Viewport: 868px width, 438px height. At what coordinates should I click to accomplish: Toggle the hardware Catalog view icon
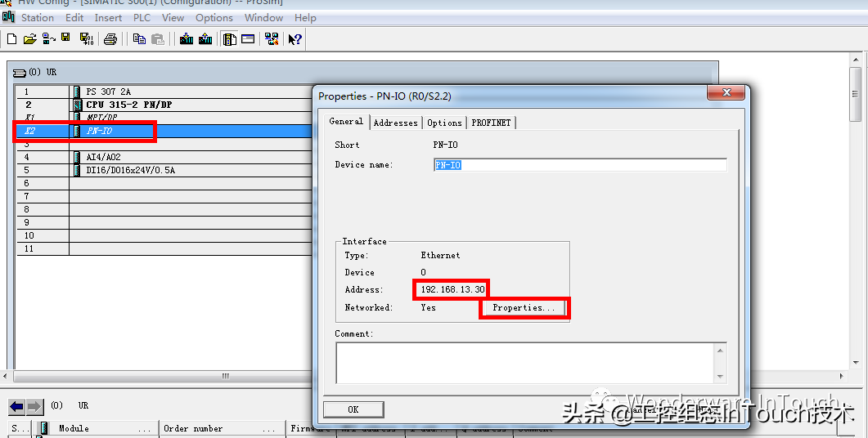point(230,38)
